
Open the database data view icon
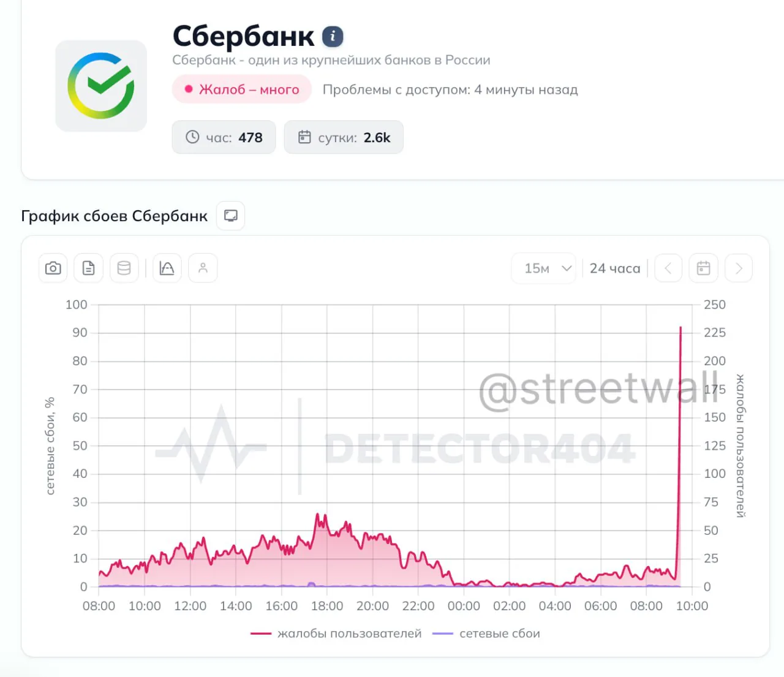[124, 268]
